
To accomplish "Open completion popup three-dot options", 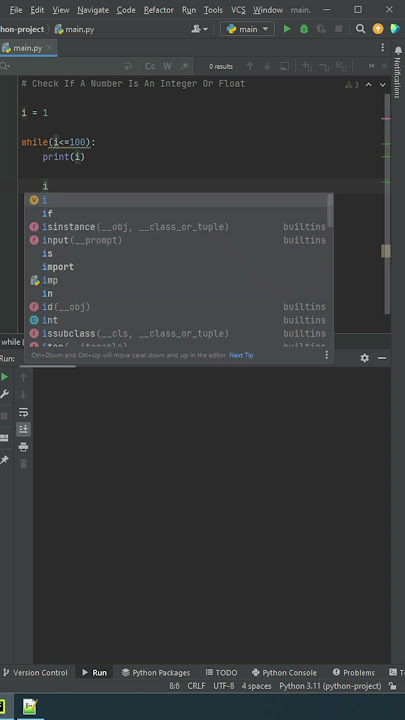I will 326,355.
